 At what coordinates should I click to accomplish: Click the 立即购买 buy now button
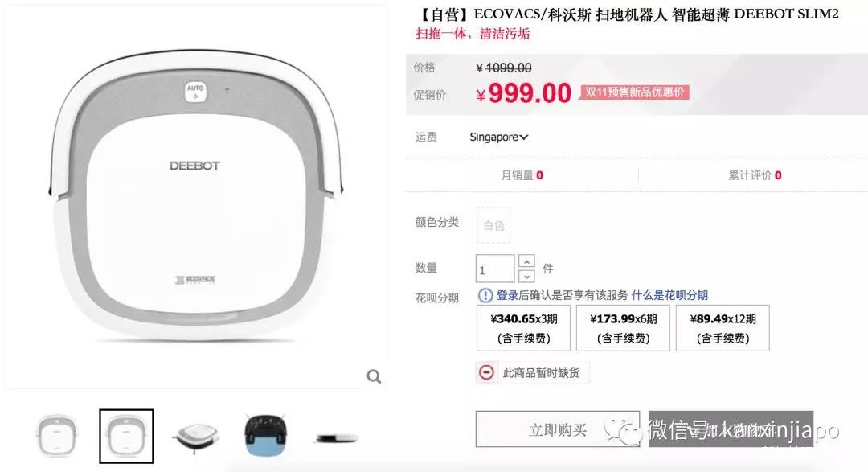pyautogui.click(x=558, y=429)
